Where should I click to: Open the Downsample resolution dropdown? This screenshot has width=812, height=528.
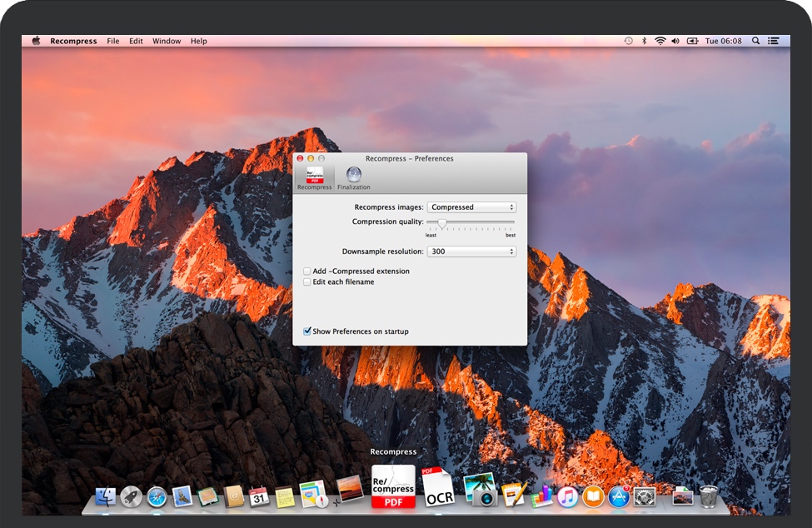471,252
